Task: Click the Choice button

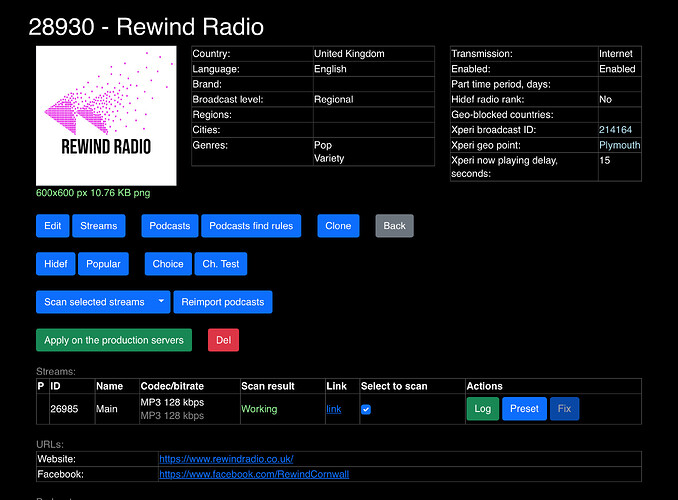Action: click(x=168, y=264)
